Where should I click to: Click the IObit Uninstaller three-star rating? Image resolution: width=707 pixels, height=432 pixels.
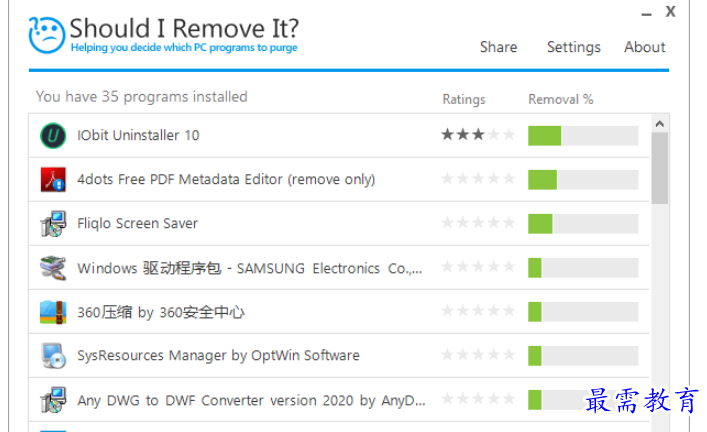[478, 134]
